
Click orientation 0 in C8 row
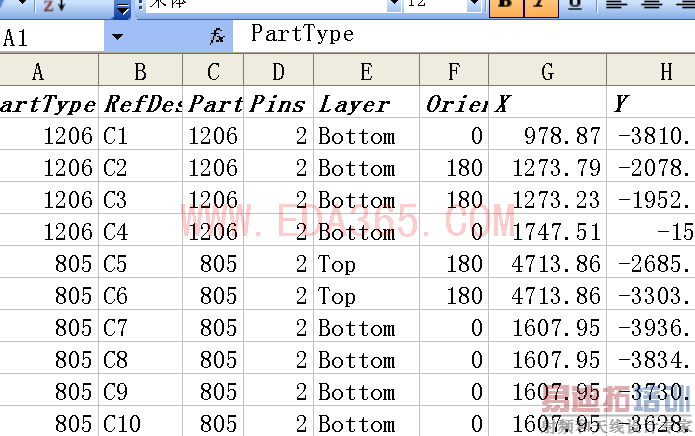[x=454, y=358]
